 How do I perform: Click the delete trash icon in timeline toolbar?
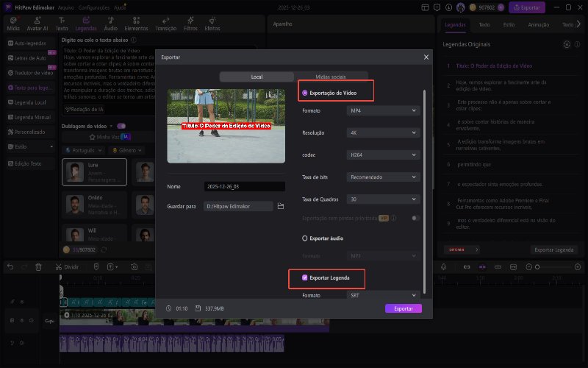tap(38, 267)
